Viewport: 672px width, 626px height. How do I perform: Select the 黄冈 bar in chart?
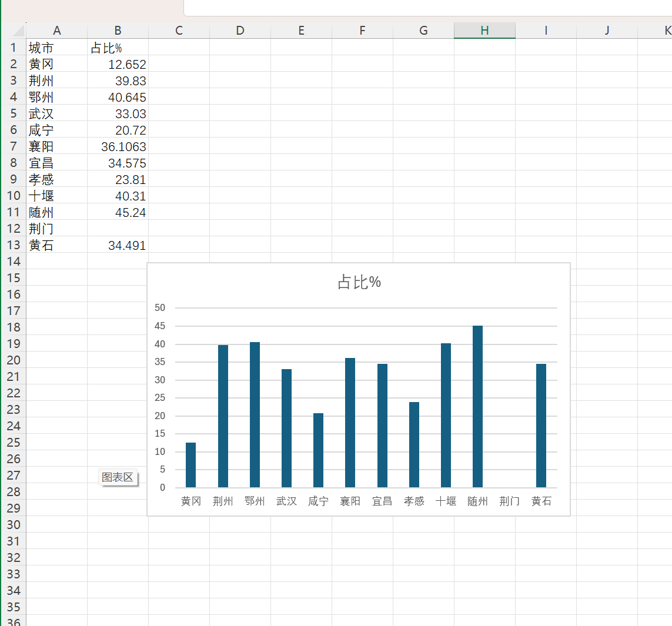(x=190, y=466)
